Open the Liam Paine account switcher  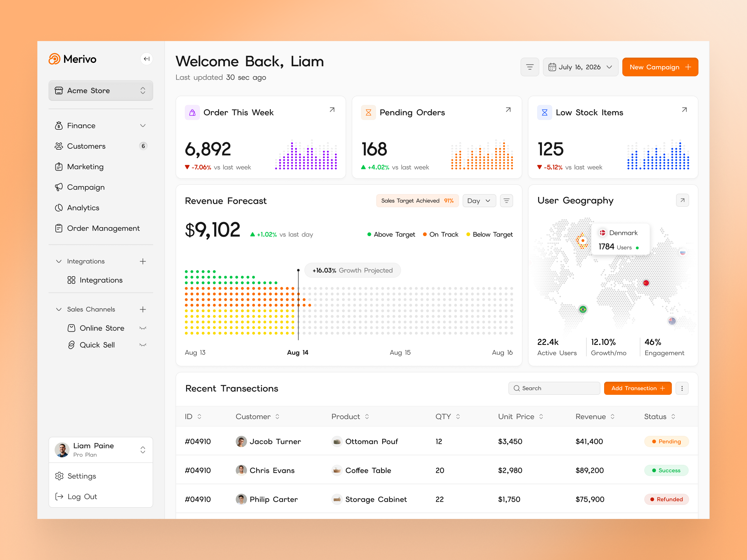(101, 450)
